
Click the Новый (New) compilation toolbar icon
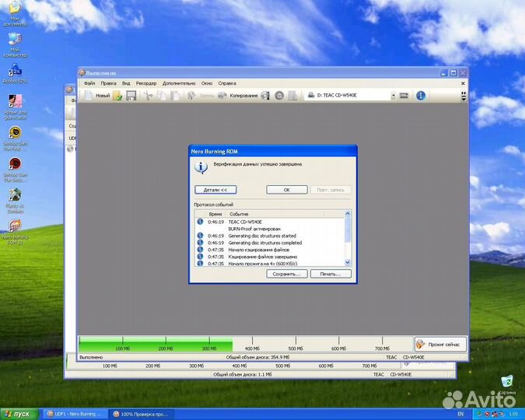(x=98, y=96)
